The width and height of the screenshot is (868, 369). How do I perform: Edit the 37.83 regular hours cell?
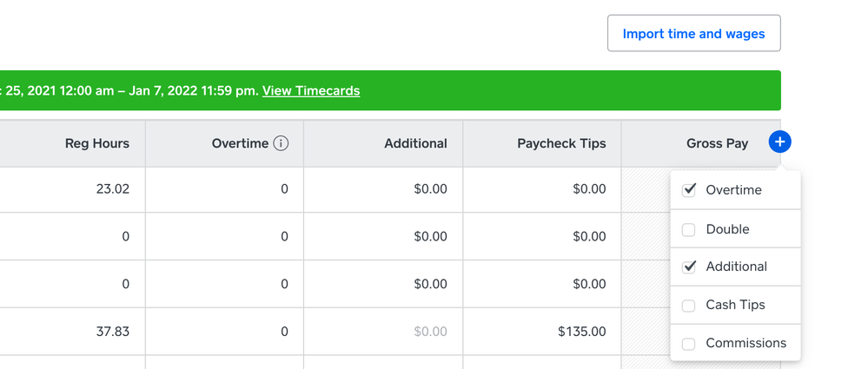pos(112,331)
